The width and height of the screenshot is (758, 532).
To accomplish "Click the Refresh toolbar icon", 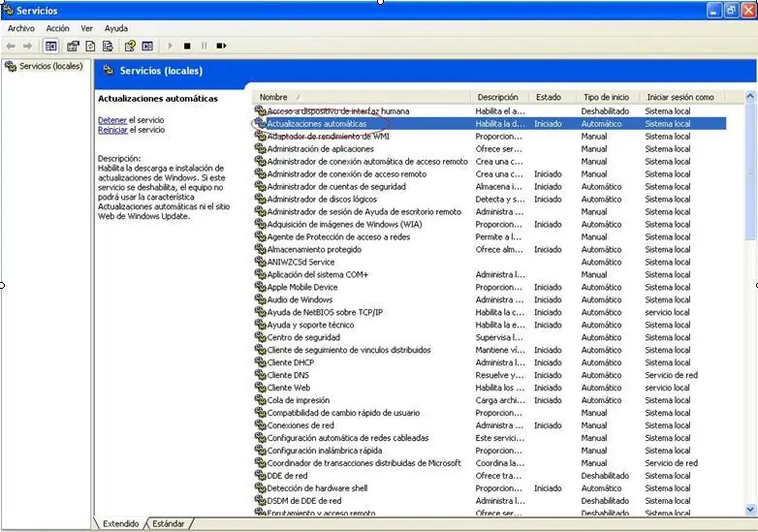I will [90, 46].
